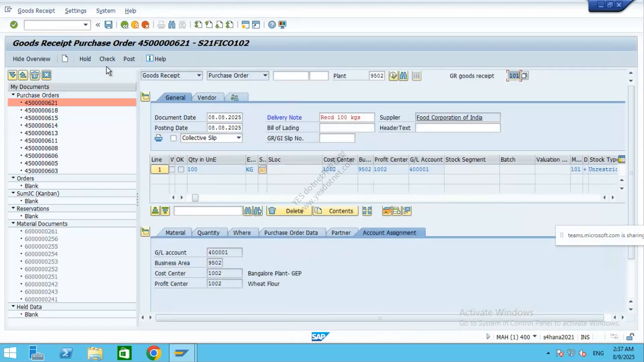The image size is (644, 362).
Task: Click the Bill of Lading input field
Action: (x=347, y=128)
